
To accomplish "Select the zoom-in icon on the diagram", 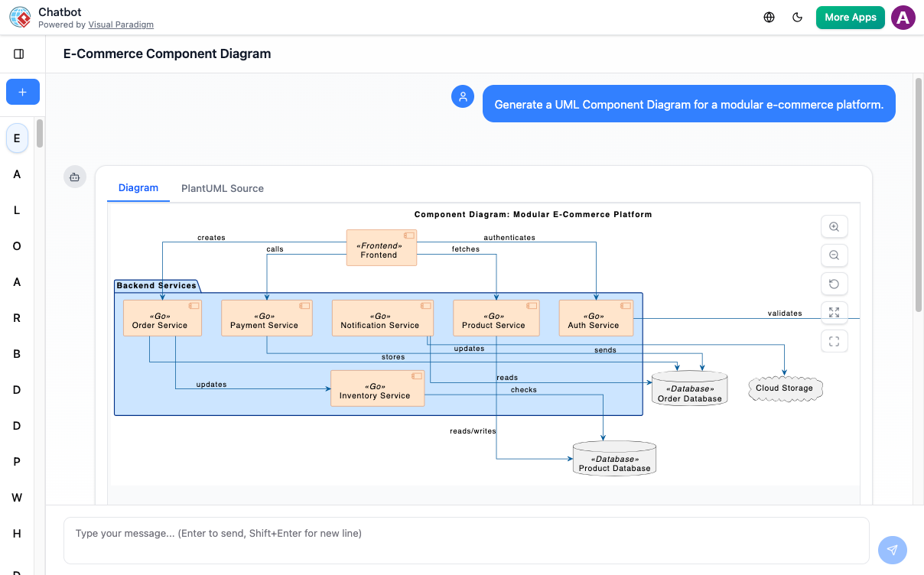I will click(834, 226).
